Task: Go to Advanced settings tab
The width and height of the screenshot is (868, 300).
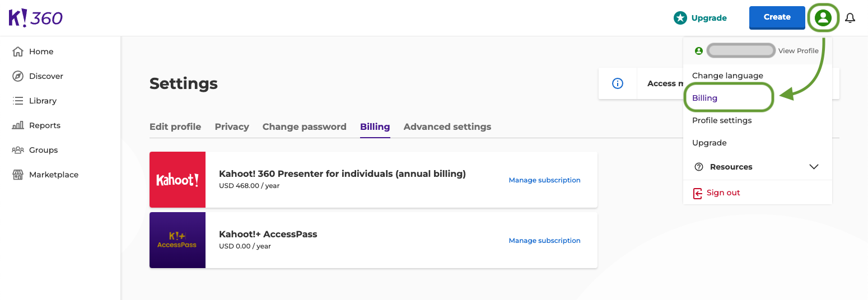Action: tap(447, 126)
